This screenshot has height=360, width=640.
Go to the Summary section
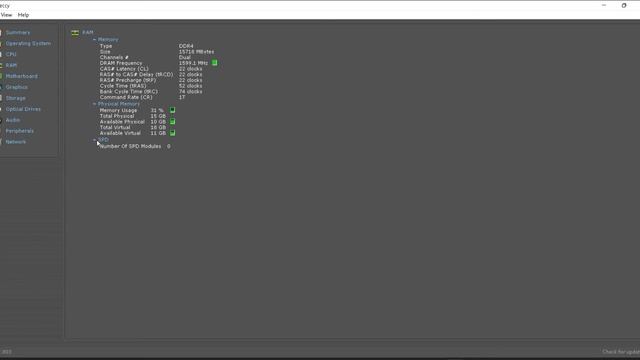point(18,32)
